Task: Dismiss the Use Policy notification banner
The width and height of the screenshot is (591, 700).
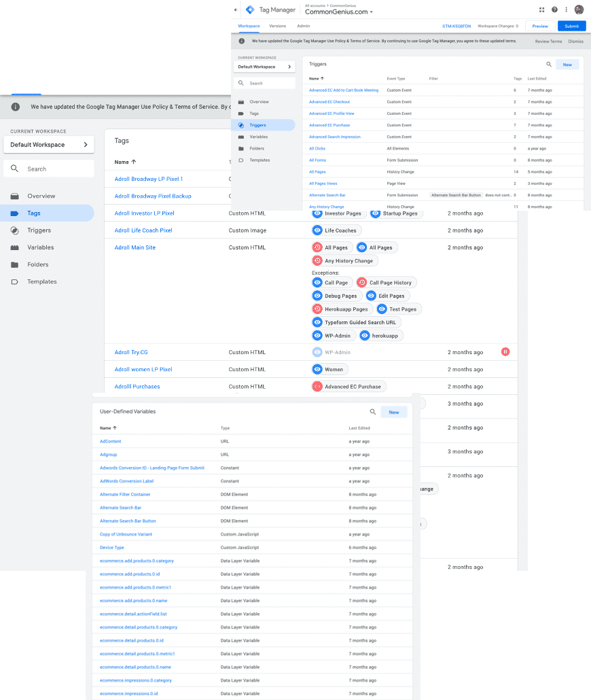Action: (576, 41)
